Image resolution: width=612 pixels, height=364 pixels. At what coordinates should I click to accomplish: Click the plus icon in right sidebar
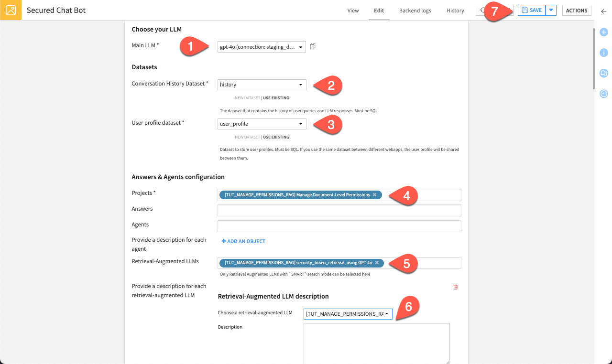pyautogui.click(x=603, y=32)
